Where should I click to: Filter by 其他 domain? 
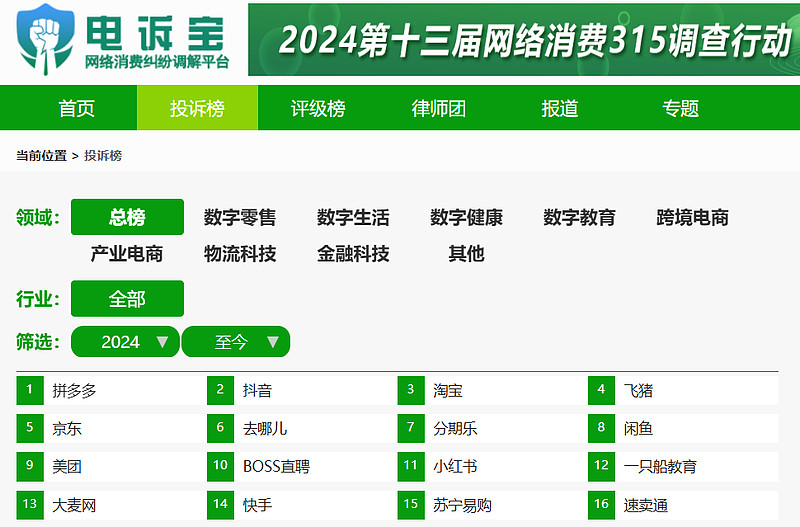coord(466,254)
